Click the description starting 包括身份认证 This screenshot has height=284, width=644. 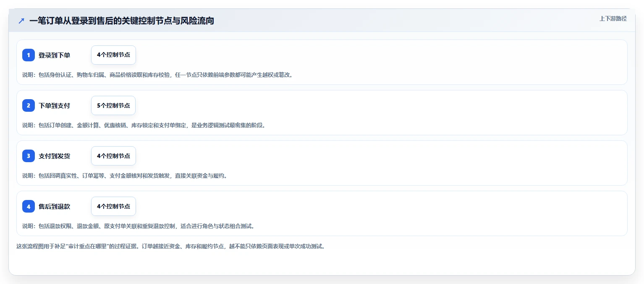point(157,75)
